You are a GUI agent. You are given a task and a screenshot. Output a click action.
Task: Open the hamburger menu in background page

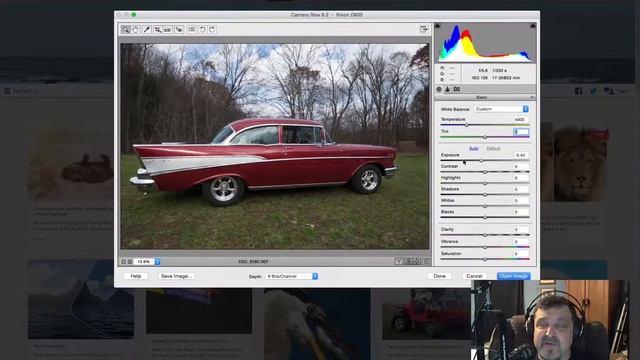pos(7,91)
